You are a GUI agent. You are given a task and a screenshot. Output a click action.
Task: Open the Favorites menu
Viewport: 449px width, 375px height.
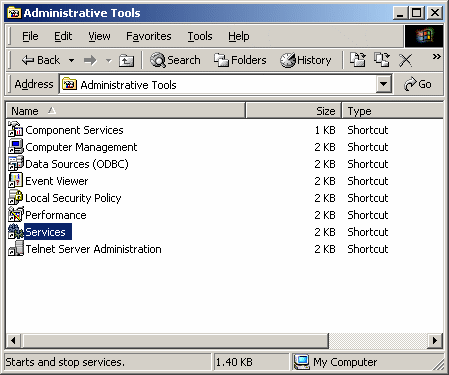149,36
